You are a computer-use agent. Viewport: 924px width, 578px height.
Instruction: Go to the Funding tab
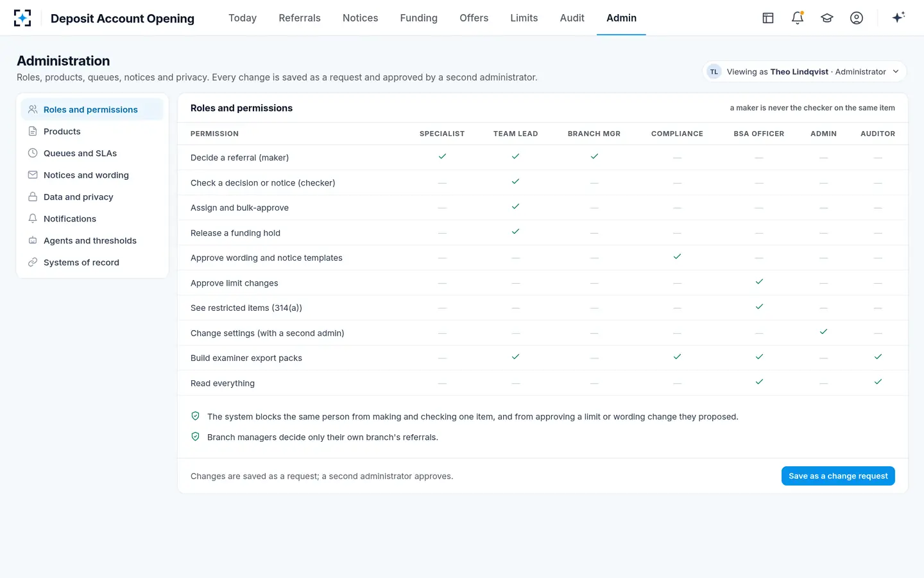(418, 18)
